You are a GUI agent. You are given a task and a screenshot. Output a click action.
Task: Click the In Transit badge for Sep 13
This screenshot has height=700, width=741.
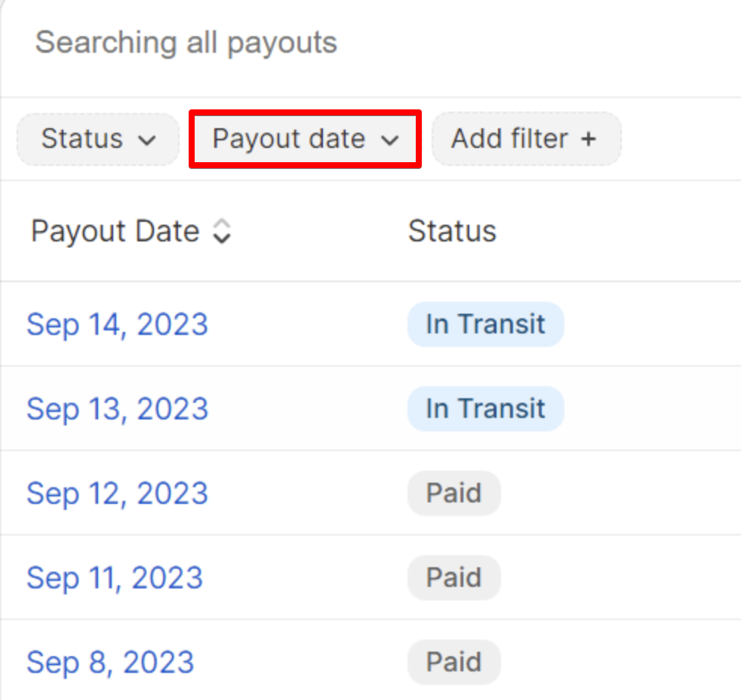point(485,409)
